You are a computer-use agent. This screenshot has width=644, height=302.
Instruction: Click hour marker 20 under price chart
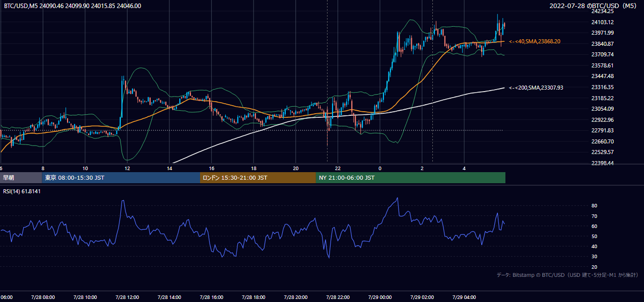click(x=296, y=168)
